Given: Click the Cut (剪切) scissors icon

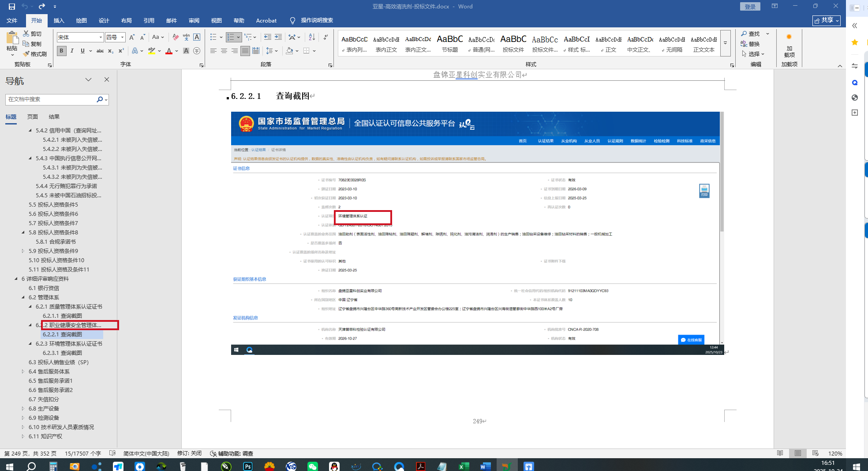Looking at the screenshot, I should 26,34.
